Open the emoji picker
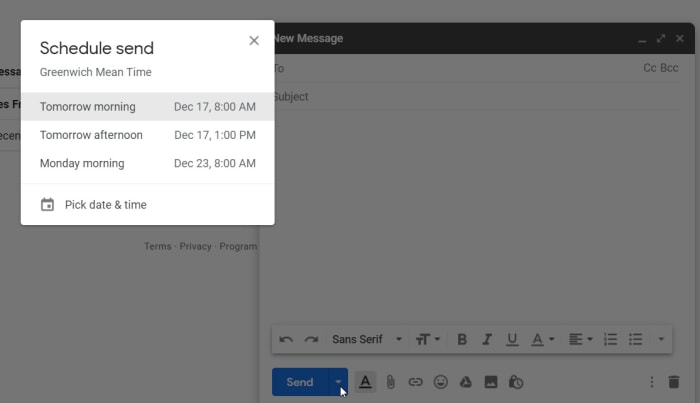 [441, 382]
